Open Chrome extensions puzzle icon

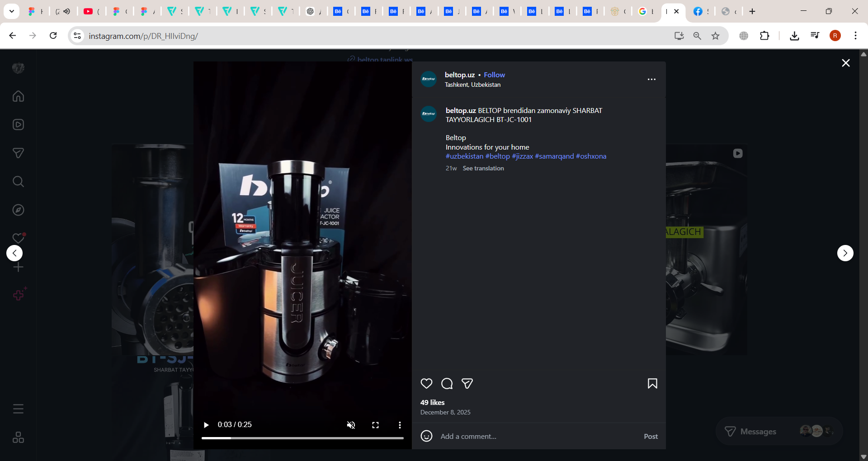click(764, 36)
